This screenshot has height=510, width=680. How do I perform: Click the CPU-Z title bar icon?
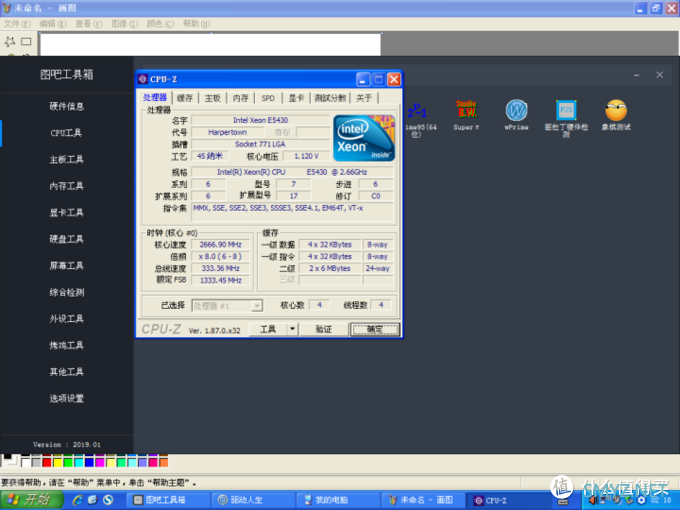(143, 79)
